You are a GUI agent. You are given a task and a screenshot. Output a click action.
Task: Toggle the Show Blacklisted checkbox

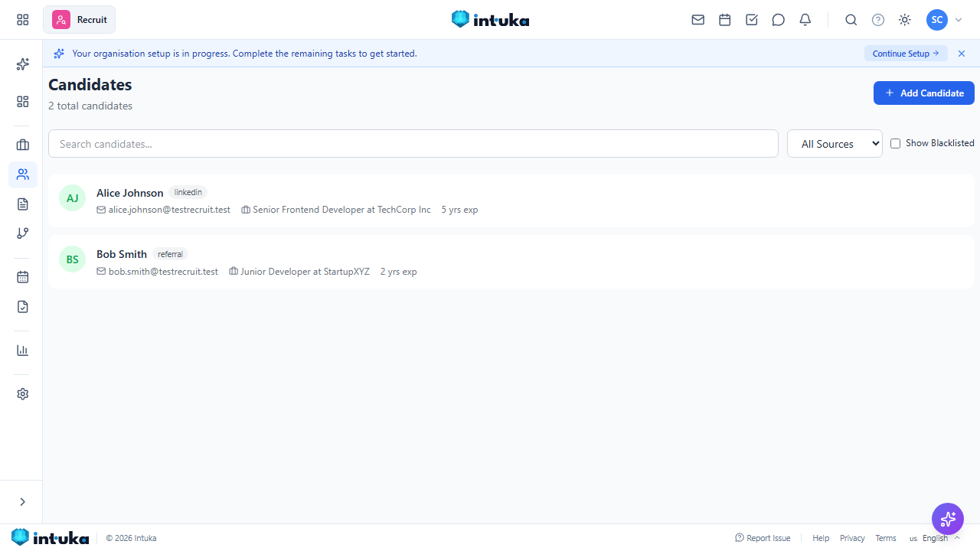pos(895,144)
